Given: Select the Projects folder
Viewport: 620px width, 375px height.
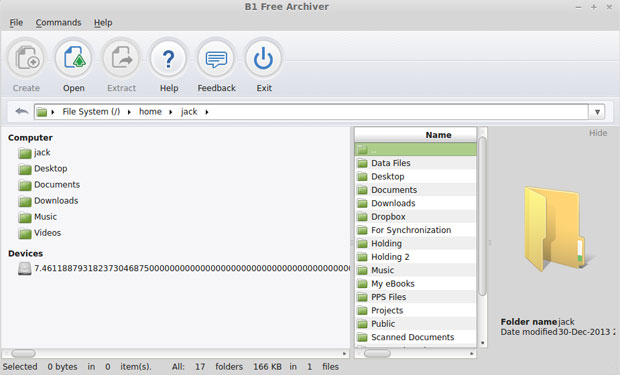Looking at the screenshot, I should 416,311.
